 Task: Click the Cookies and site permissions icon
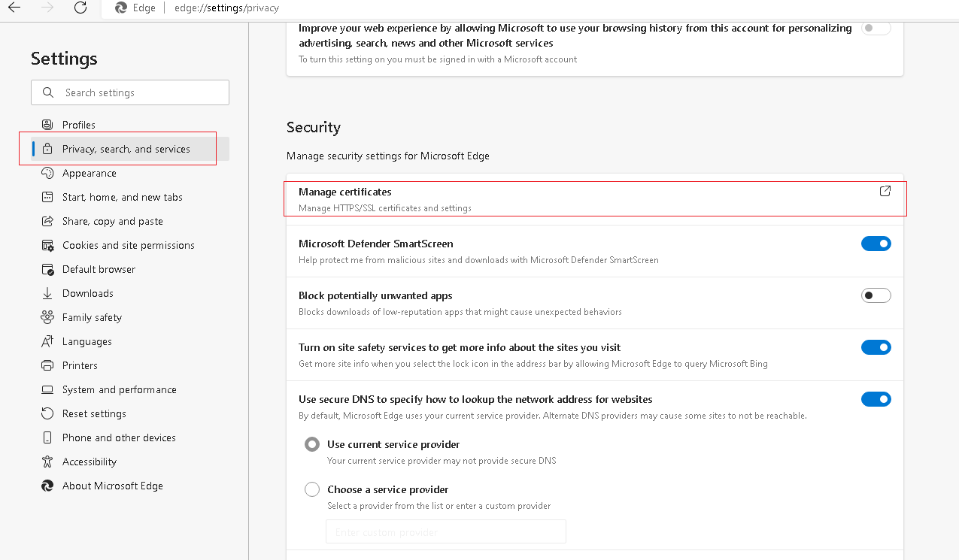pos(47,245)
